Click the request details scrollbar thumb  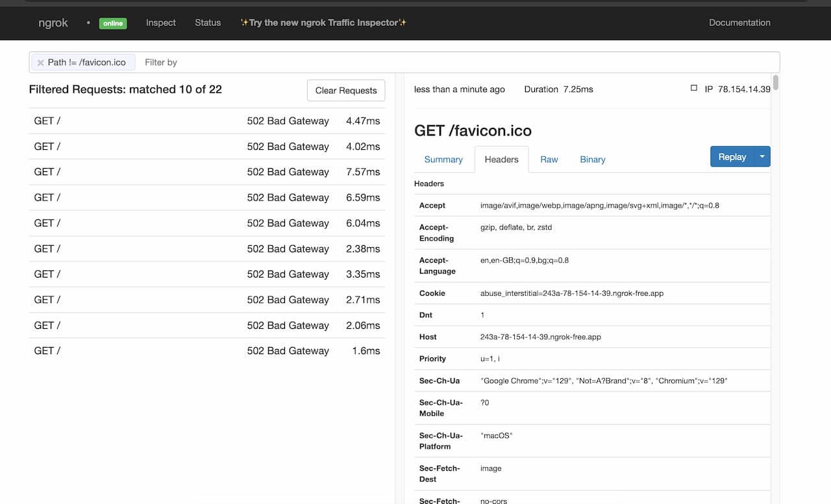pos(775,82)
